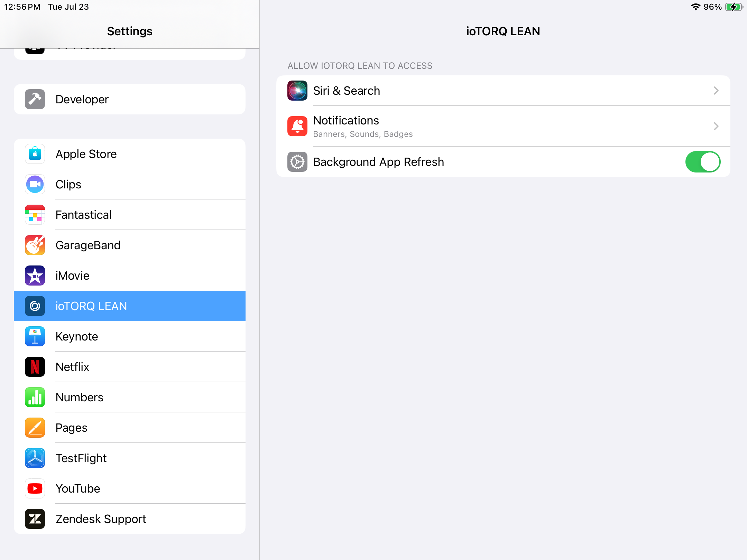Image resolution: width=747 pixels, height=560 pixels.
Task: Tap the Tue Jul 23 date
Action: click(x=68, y=7)
